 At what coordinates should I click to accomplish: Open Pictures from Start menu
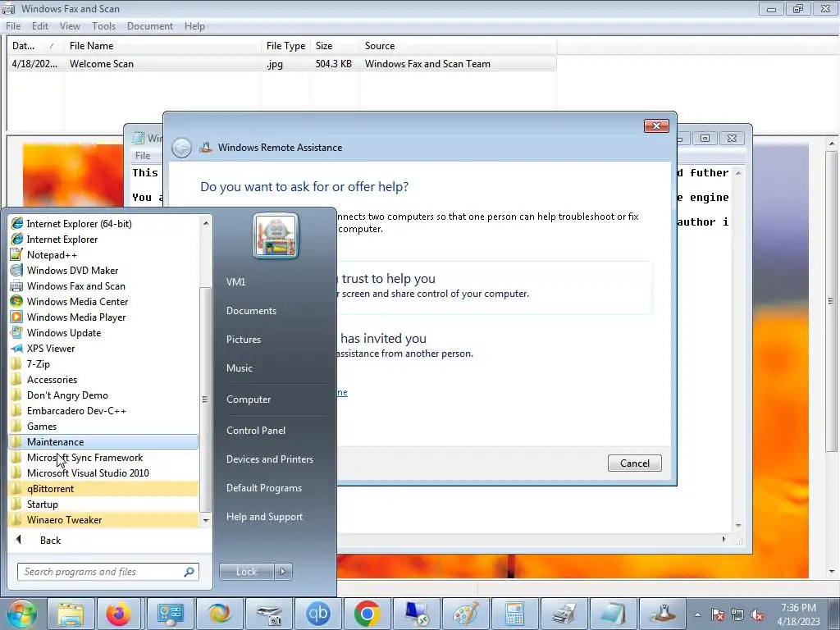244,340
